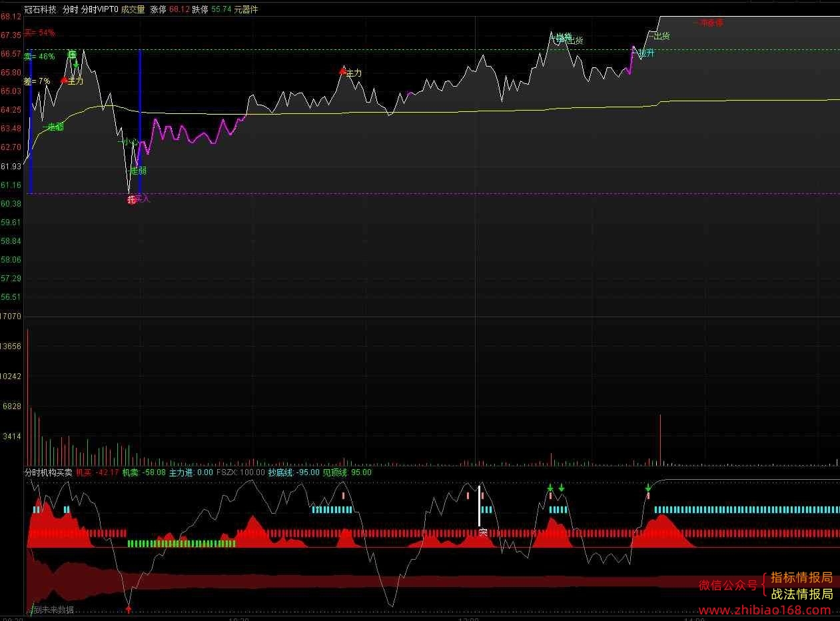Click the 66.57 price on the price axis
Image resolution: width=840 pixels, height=621 pixels.
click(11, 53)
